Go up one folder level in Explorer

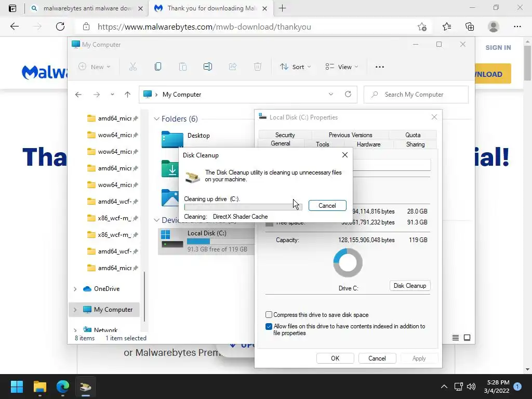pyautogui.click(x=128, y=95)
